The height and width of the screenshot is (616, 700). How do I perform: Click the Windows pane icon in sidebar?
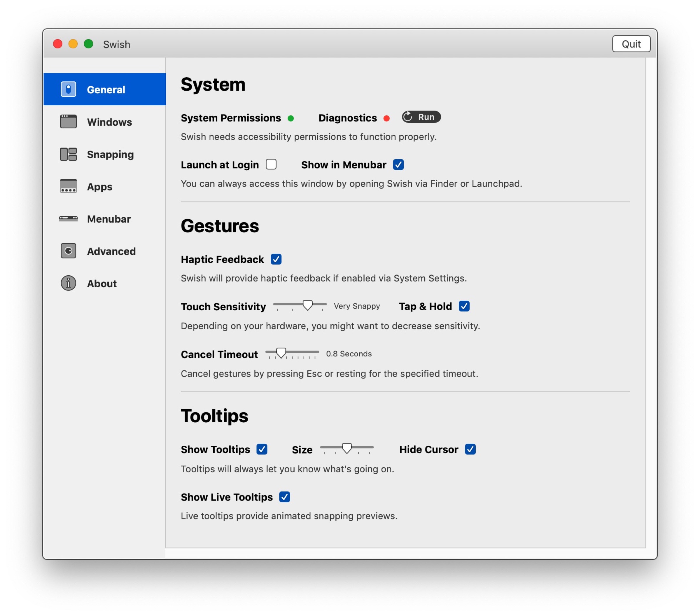click(68, 122)
